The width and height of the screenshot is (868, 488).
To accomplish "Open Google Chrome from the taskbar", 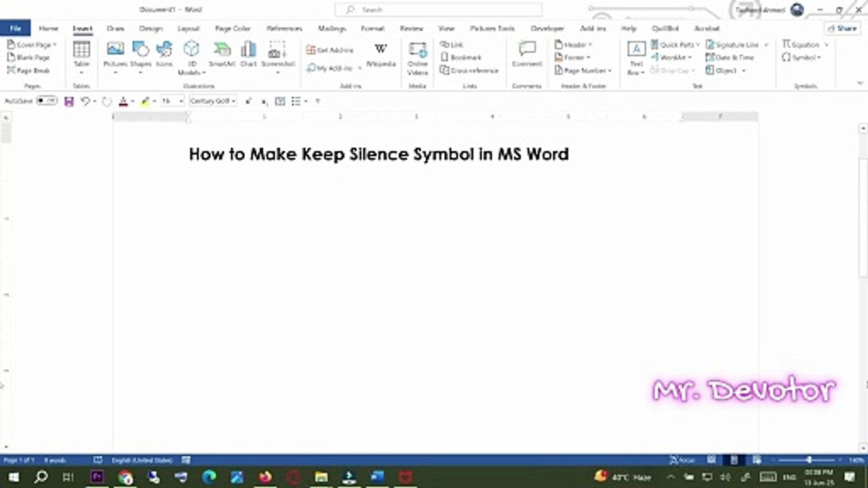I will tap(125, 477).
